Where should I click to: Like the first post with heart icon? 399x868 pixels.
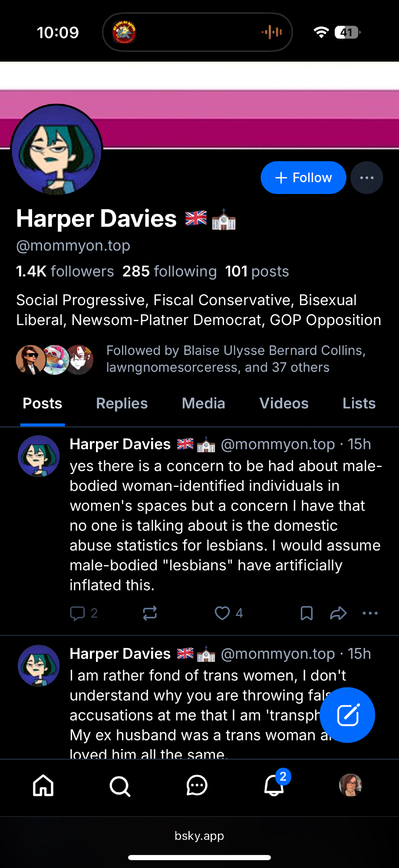point(222,613)
